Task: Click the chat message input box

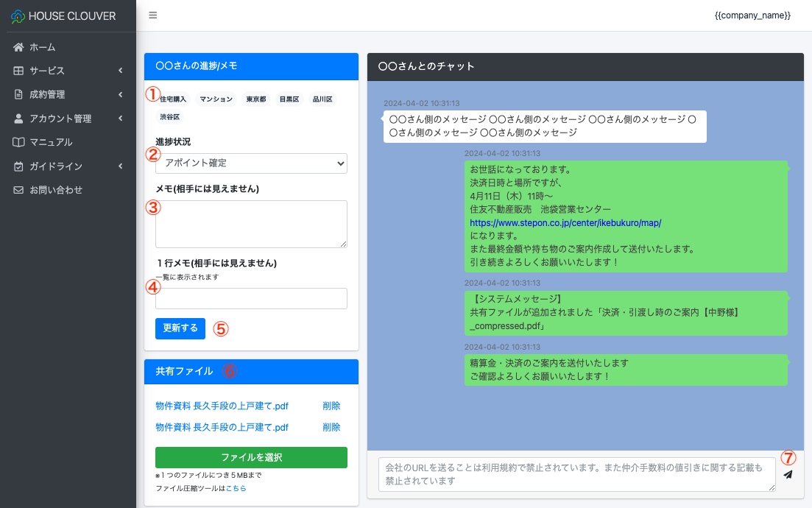Action: [x=576, y=474]
